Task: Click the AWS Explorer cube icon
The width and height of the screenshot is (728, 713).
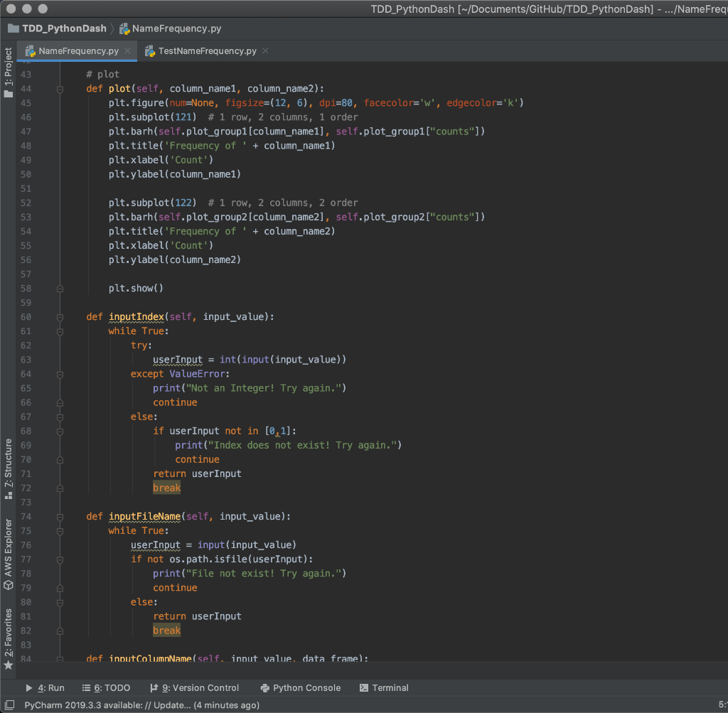Action: [9, 585]
